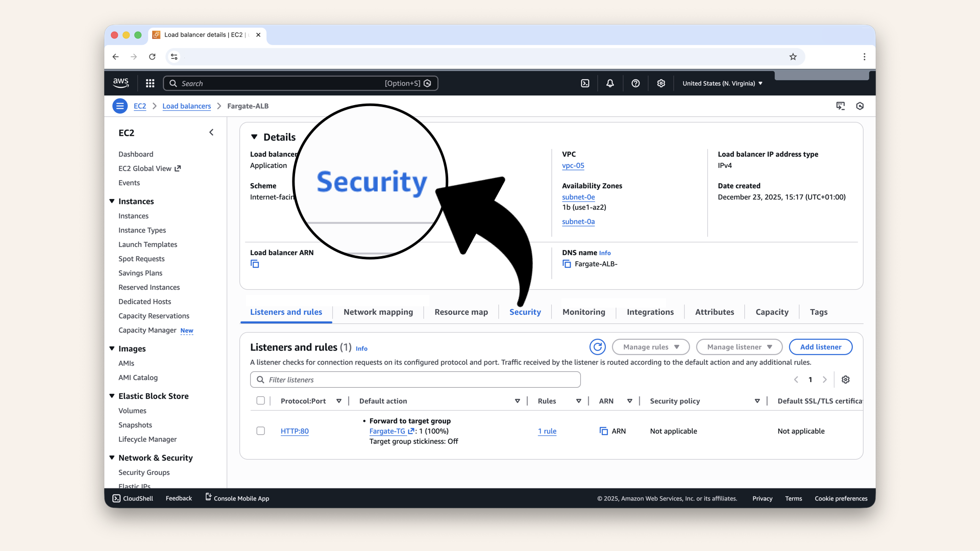Switch to the Security tab
Image resolution: width=980 pixels, height=551 pixels.
(x=525, y=312)
